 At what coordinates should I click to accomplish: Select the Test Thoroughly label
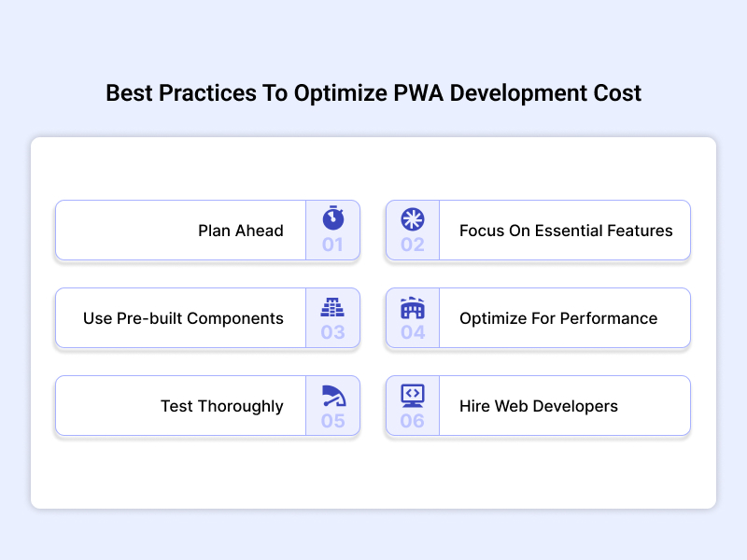tap(221, 406)
